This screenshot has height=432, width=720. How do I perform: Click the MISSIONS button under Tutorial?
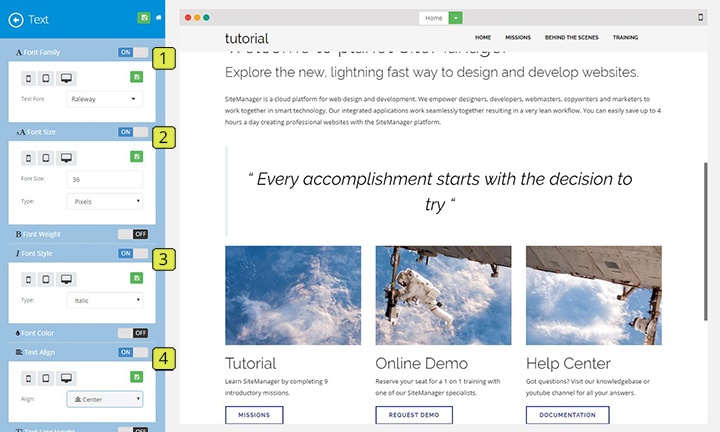[x=254, y=415]
